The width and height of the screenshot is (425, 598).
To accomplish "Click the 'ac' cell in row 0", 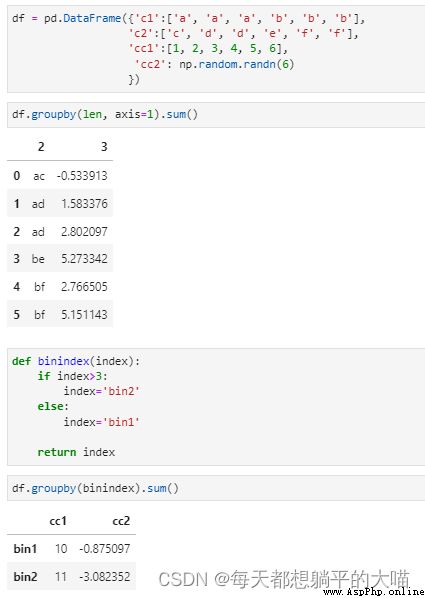I will click(39, 176).
